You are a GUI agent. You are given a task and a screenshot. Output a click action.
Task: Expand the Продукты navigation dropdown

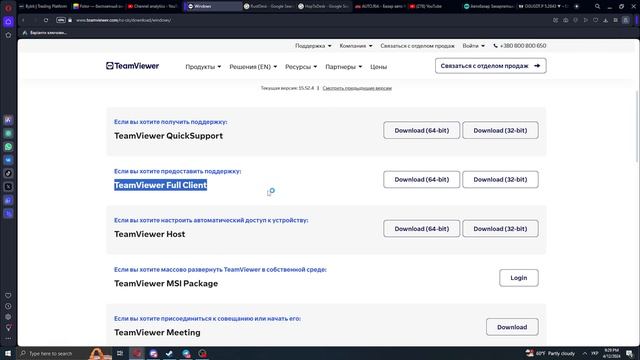click(x=203, y=67)
